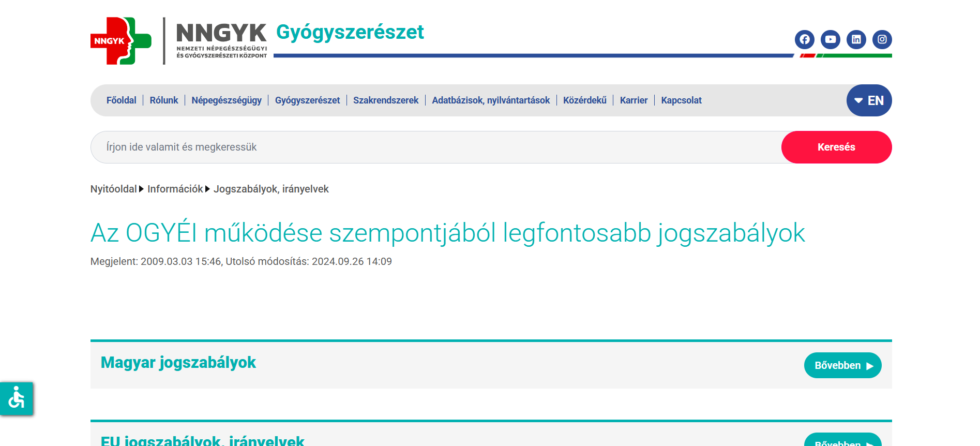Open the Gyógyszerészet menu item
The image size is (980, 446).
point(307,100)
